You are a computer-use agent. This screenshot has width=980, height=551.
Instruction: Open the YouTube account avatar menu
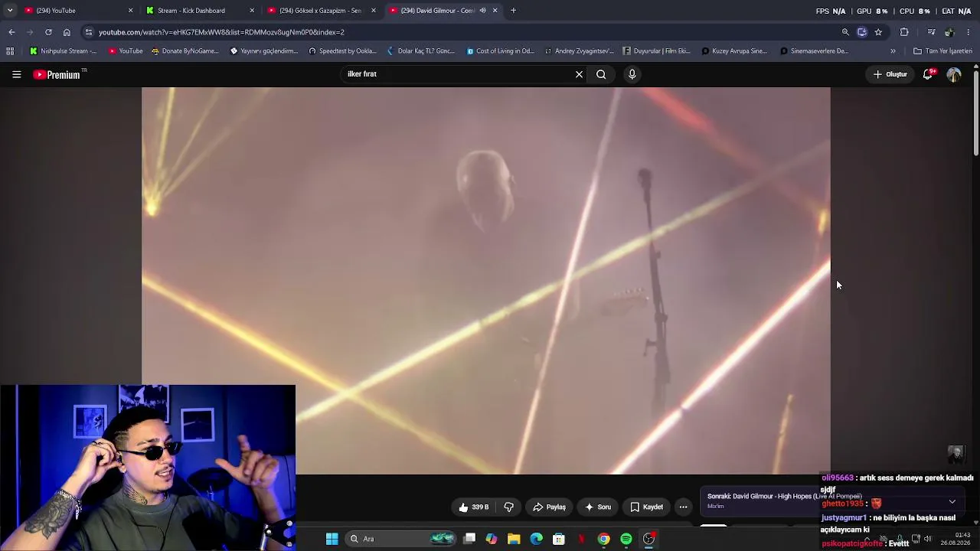pos(954,74)
